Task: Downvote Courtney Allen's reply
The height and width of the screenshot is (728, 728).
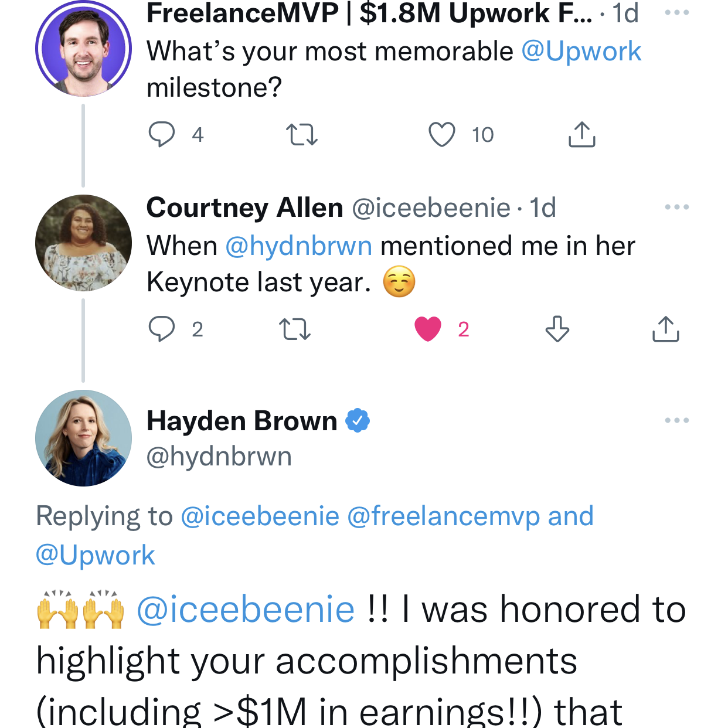Action: tap(557, 329)
